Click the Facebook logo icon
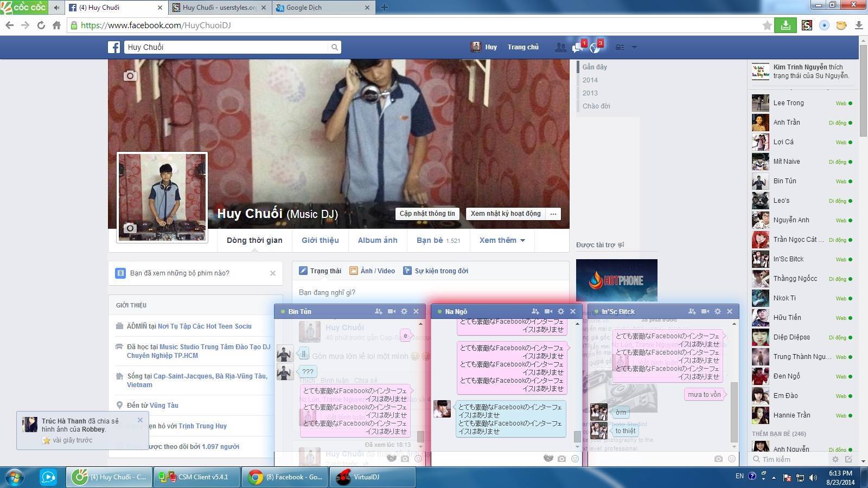Image resolution: width=868 pixels, height=488 pixels. [114, 47]
